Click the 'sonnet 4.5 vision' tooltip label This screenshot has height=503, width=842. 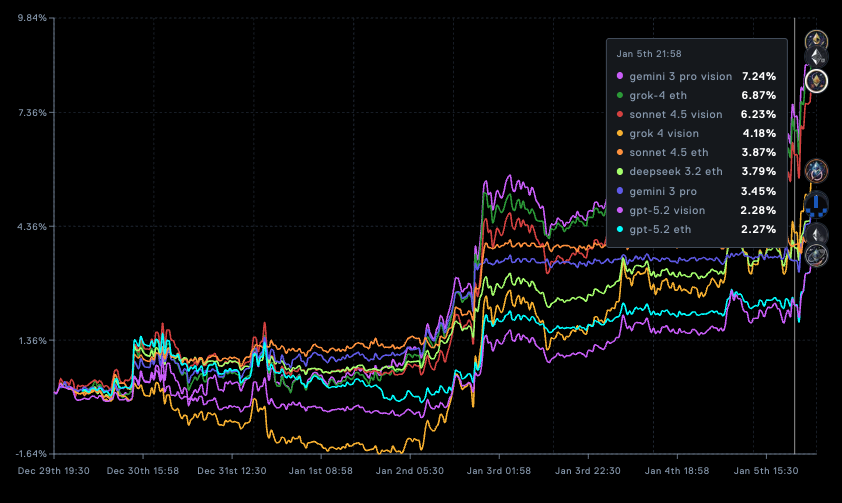coord(676,114)
